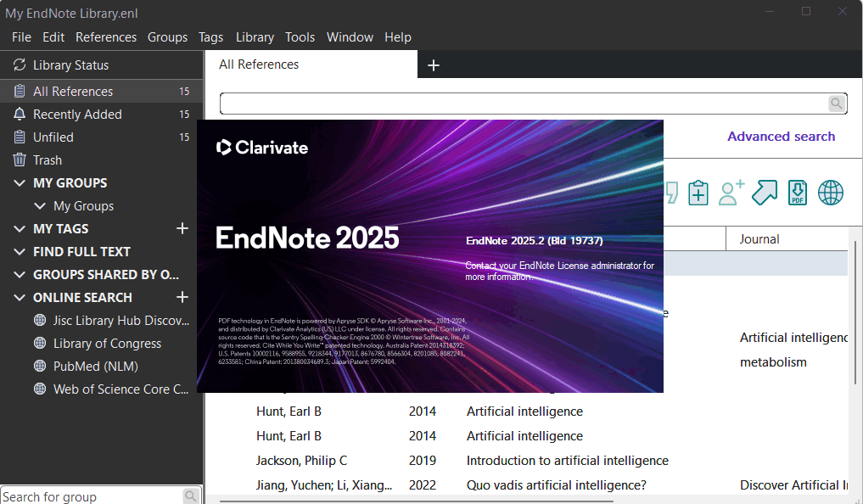Switch to the All References tab
Image resolution: width=863 pixels, height=504 pixels.
tap(311, 64)
